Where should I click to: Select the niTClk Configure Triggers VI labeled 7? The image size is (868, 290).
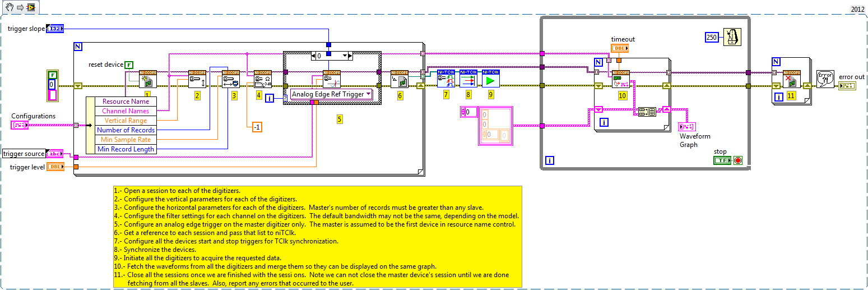tap(446, 78)
